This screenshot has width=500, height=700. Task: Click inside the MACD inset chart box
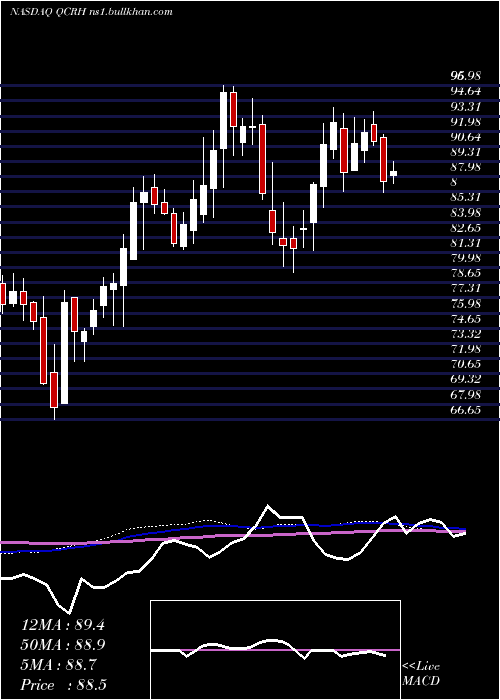pyautogui.click(x=275, y=650)
